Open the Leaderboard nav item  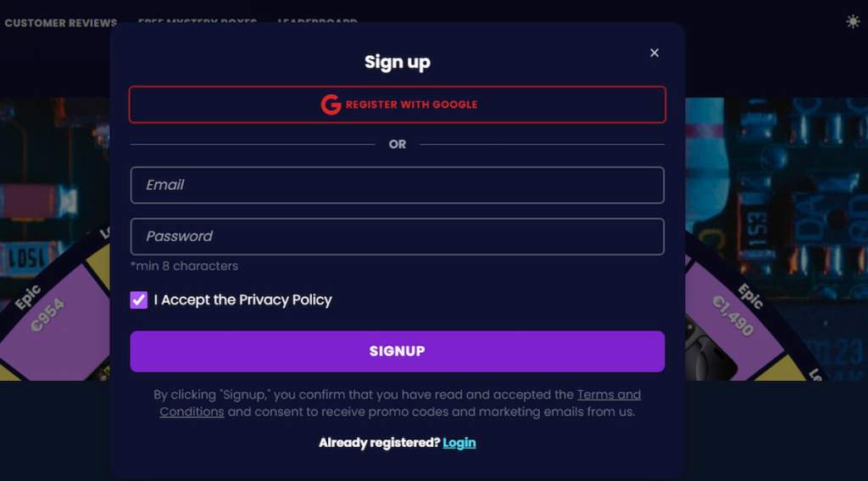(x=317, y=20)
